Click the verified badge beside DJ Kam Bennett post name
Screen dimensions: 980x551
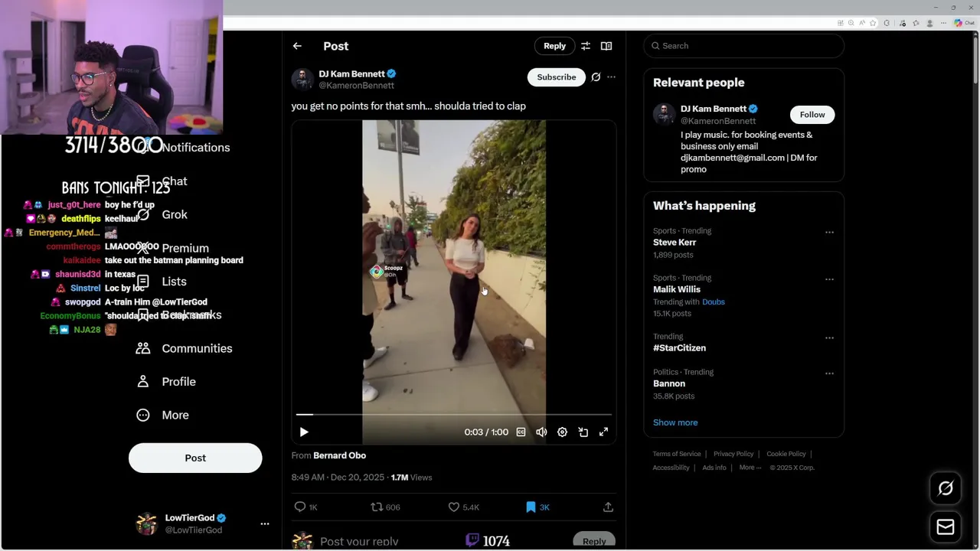[391, 73]
